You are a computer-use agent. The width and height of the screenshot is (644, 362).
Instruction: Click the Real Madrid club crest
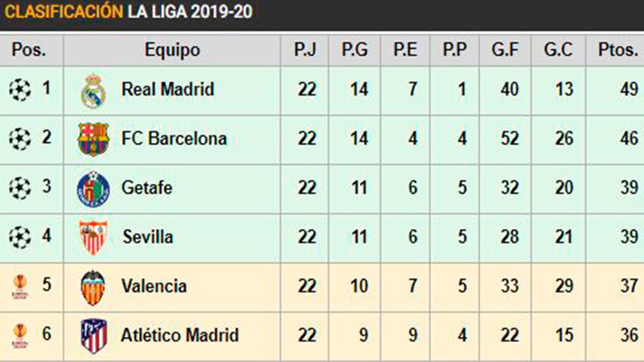tap(93, 90)
